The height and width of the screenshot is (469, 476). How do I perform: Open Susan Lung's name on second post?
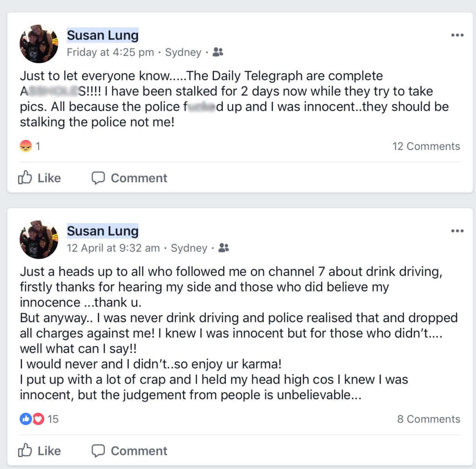coord(103,231)
